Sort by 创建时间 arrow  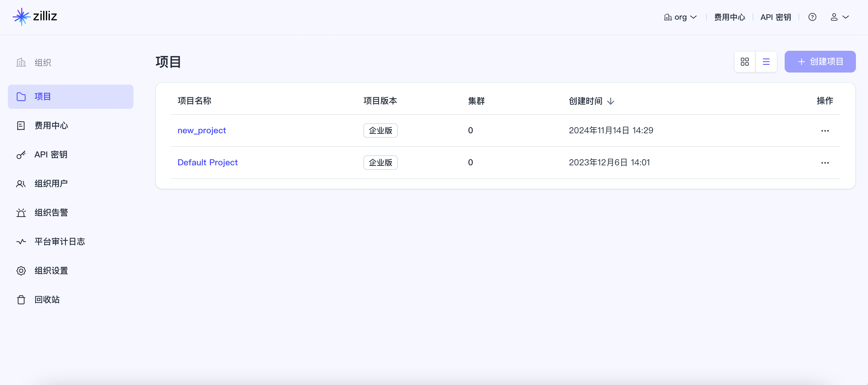(x=611, y=101)
